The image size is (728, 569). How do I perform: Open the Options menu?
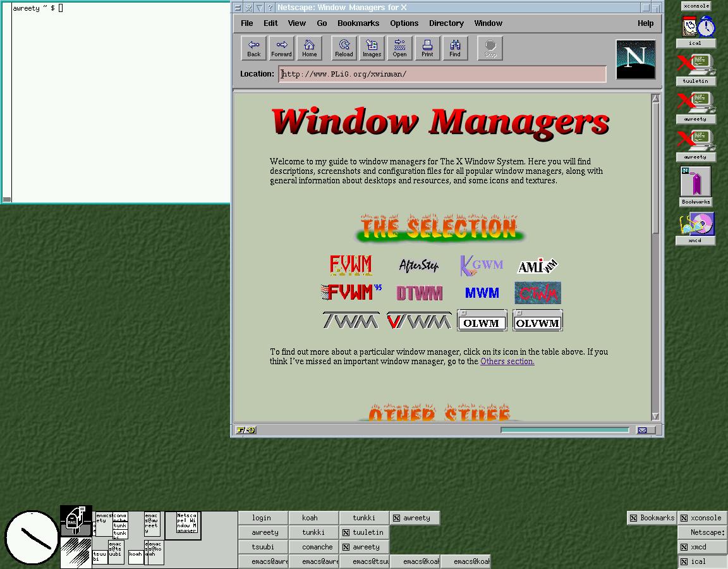[x=404, y=23]
